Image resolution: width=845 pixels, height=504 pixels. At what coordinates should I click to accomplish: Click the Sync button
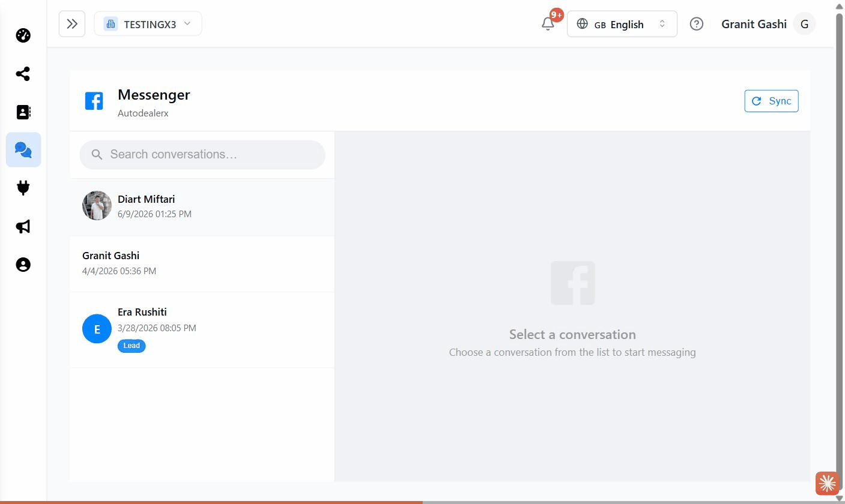click(771, 101)
